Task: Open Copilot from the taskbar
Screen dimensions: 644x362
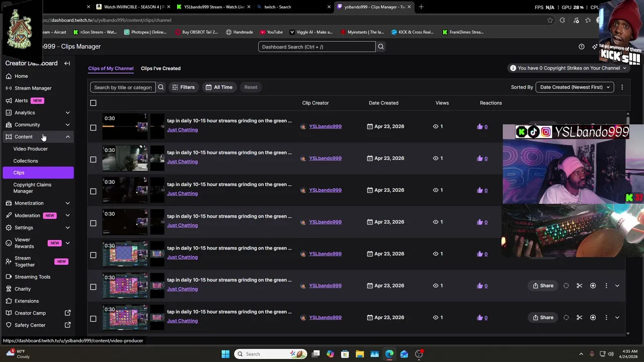Action: pos(330,354)
